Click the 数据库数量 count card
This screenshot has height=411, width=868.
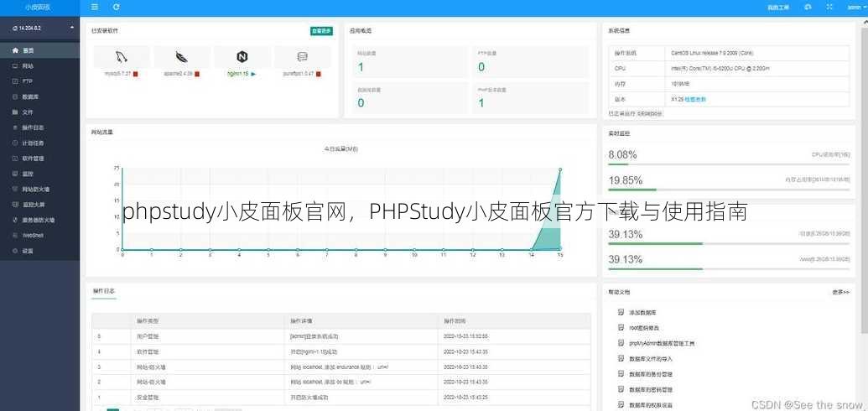pyautogui.click(x=409, y=97)
